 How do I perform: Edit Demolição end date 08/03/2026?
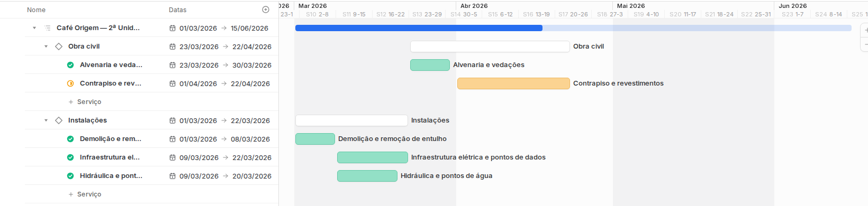250,139
